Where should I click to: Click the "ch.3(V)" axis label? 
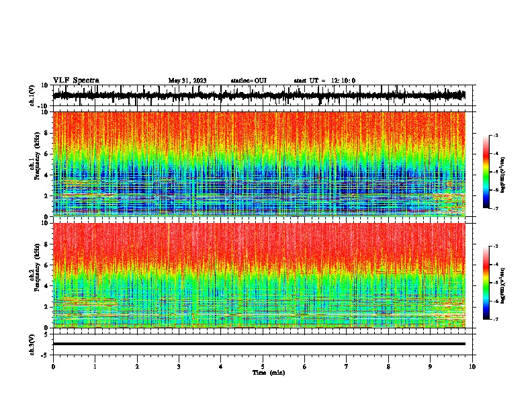32,345
